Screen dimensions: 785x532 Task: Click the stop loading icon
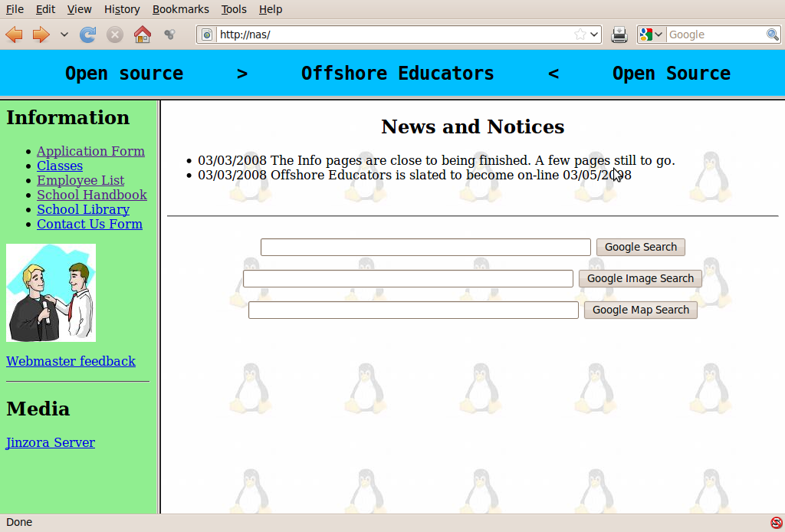click(115, 34)
